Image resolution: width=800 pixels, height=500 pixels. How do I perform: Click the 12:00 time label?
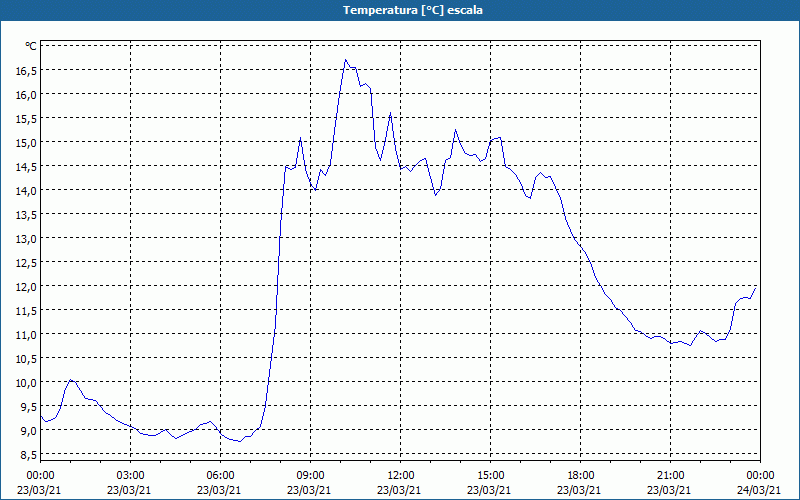pos(401,475)
